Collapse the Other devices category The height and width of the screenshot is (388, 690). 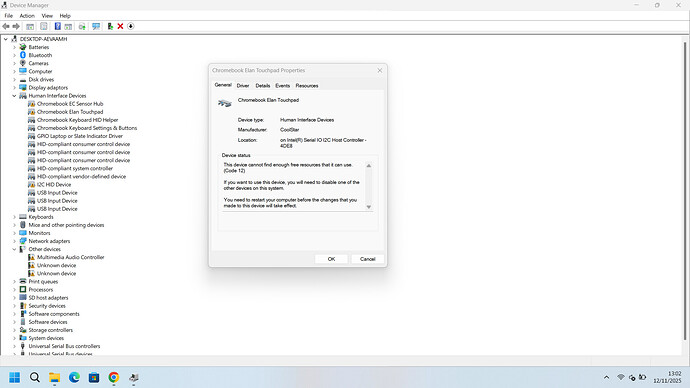tap(14, 249)
